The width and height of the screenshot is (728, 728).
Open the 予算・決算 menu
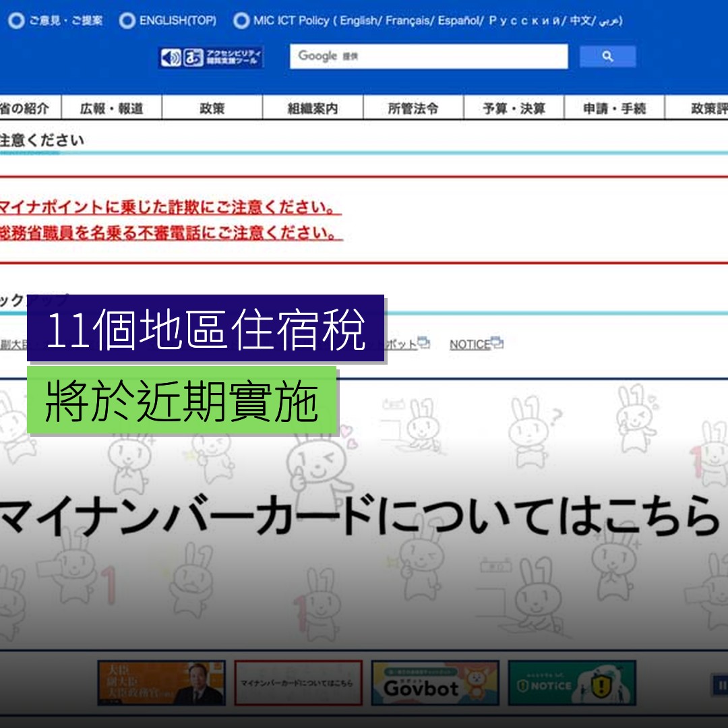514,109
